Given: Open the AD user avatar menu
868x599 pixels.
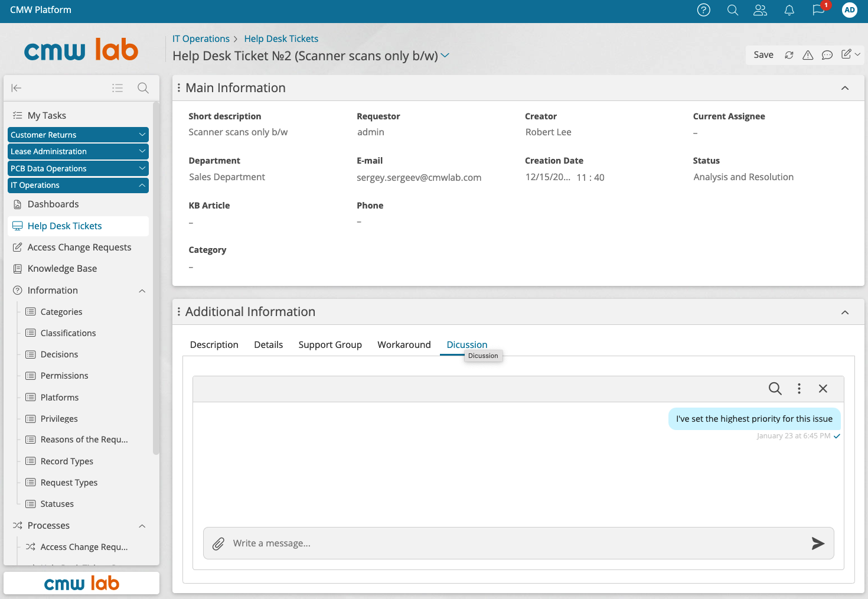Looking at the screenshot, I should [850, 10].
